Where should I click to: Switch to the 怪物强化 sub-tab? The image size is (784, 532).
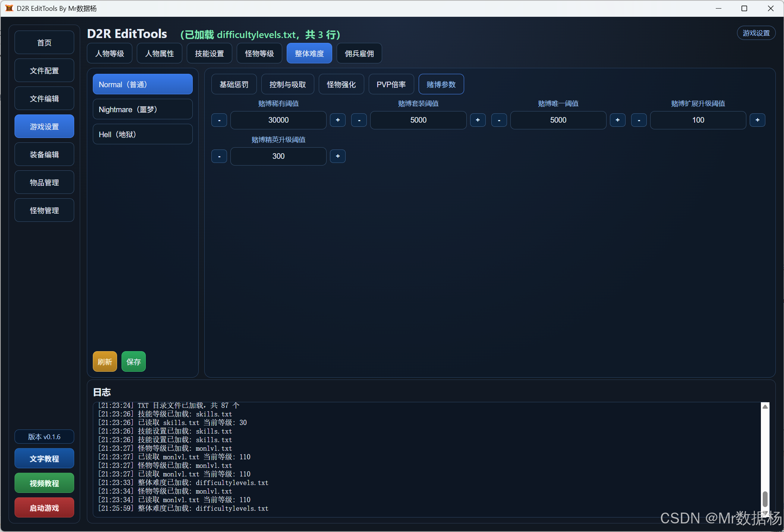point(341,84)
